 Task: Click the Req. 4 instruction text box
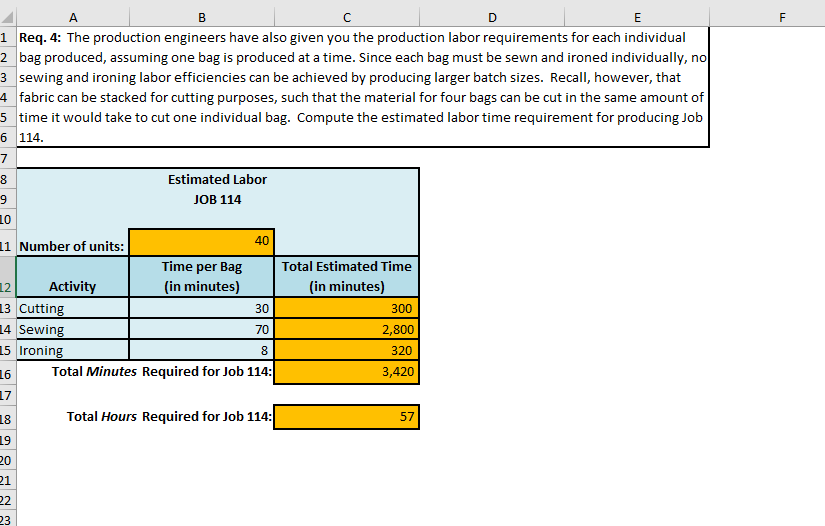point(363,87)
